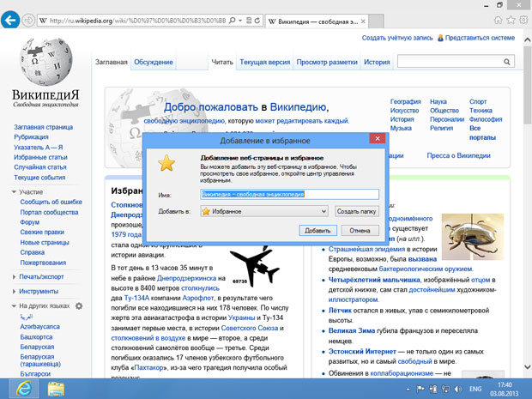Click the Имя text field in dialog

tap(289, 194)
